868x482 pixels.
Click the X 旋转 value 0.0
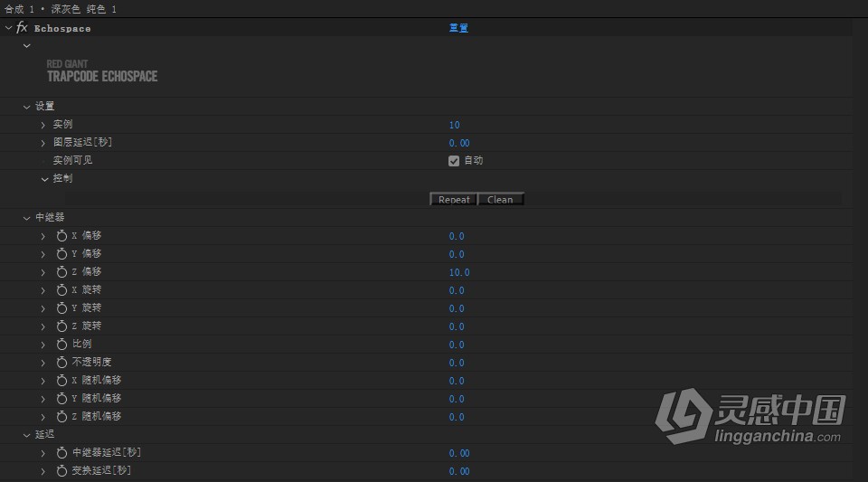tap(456, 290)
